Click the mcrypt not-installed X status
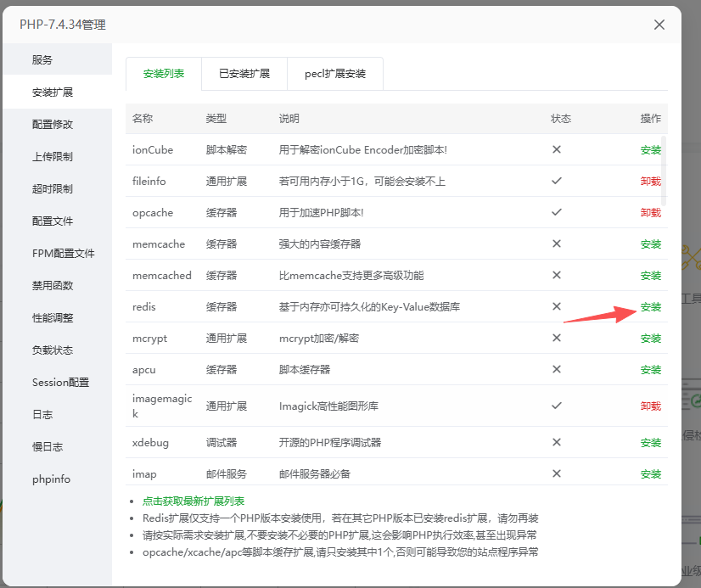The height and width of the screenshot is (588, 701). pos(557,338)
